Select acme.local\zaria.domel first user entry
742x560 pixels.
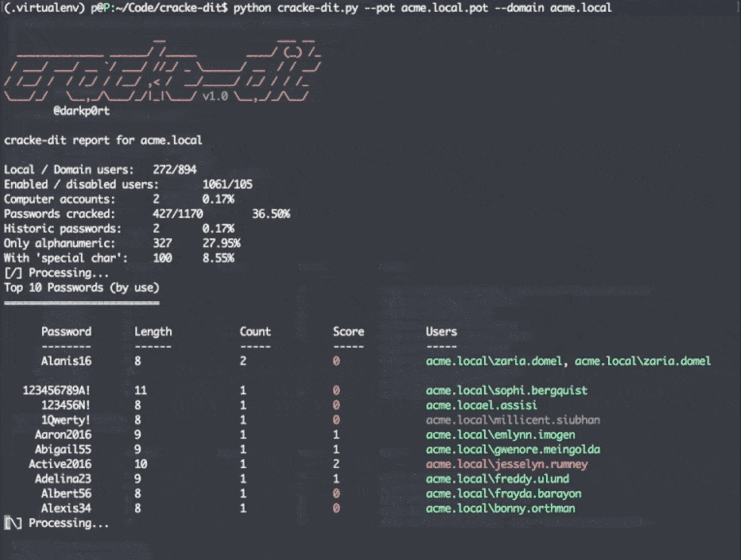(494, 361)
